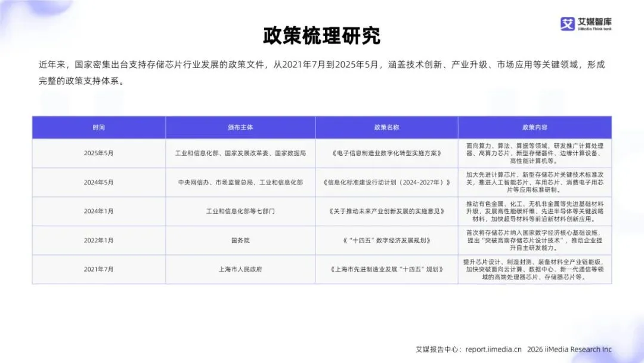Click the 2025年5月 date cell
This screenshot has width=644, height=363.
click(x=98, y=153)
